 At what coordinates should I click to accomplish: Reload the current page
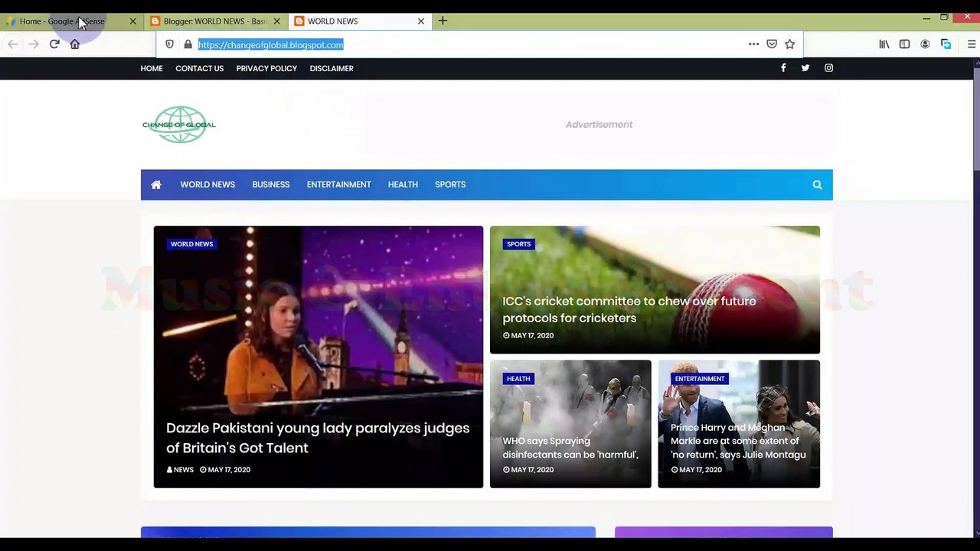(x=54, y=44)
